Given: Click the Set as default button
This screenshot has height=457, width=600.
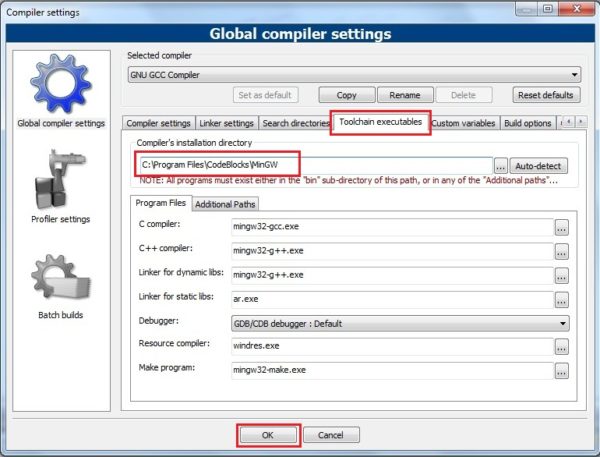Looking at the screenshot, I should 265,95.
